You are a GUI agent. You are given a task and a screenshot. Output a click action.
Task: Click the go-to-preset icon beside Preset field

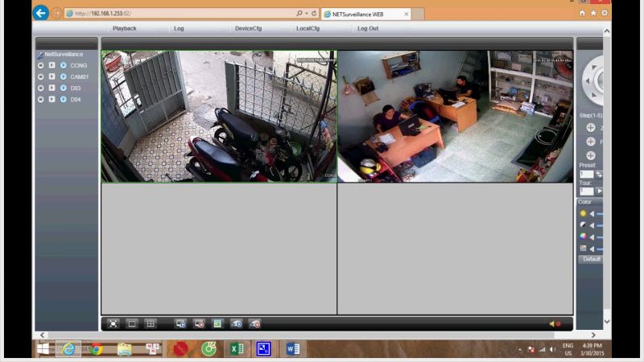[x=599, y=175]
